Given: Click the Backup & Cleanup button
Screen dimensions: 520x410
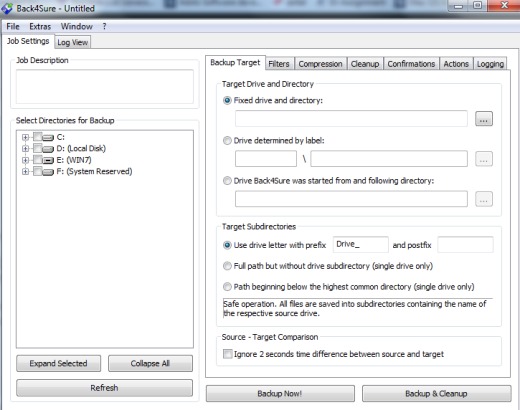Looking at the screenshot, I should (x=436, y=394).
